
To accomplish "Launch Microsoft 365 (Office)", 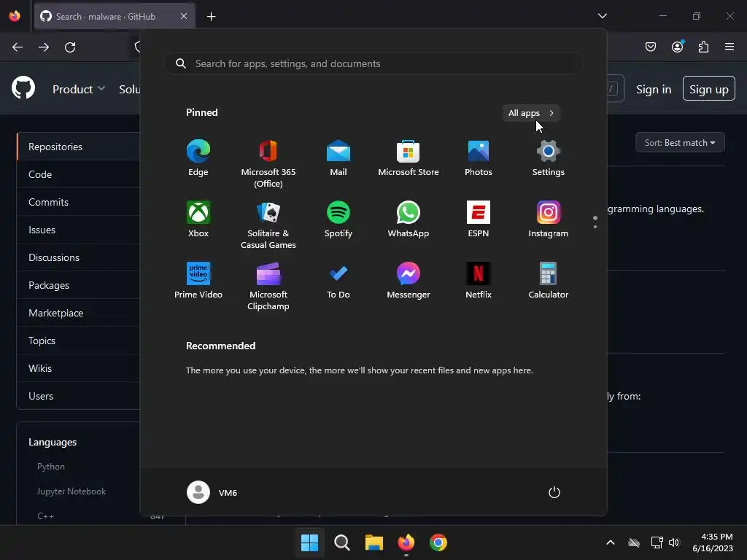I will pyautogui.click(x=268, y=163).
